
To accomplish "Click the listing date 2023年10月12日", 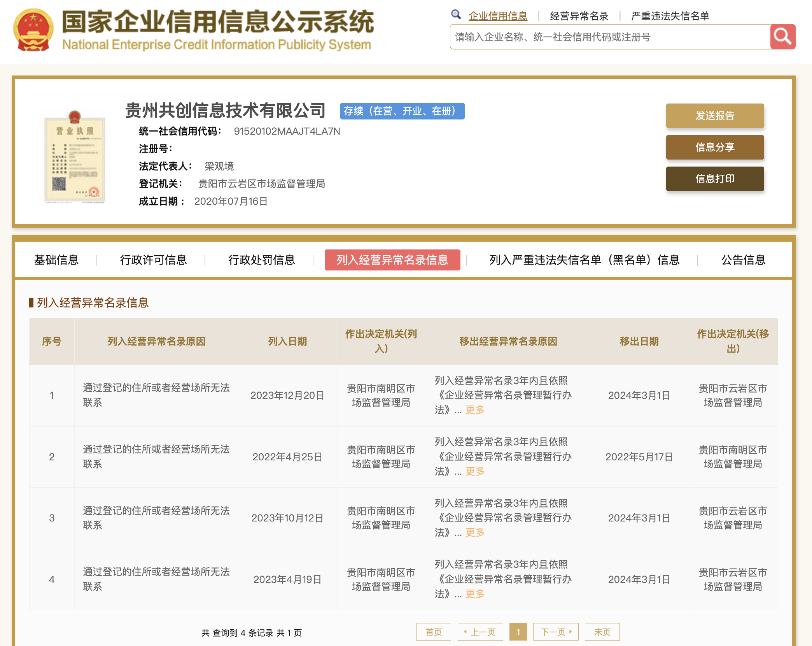I will pyautogui.click(x=287, y=518).
